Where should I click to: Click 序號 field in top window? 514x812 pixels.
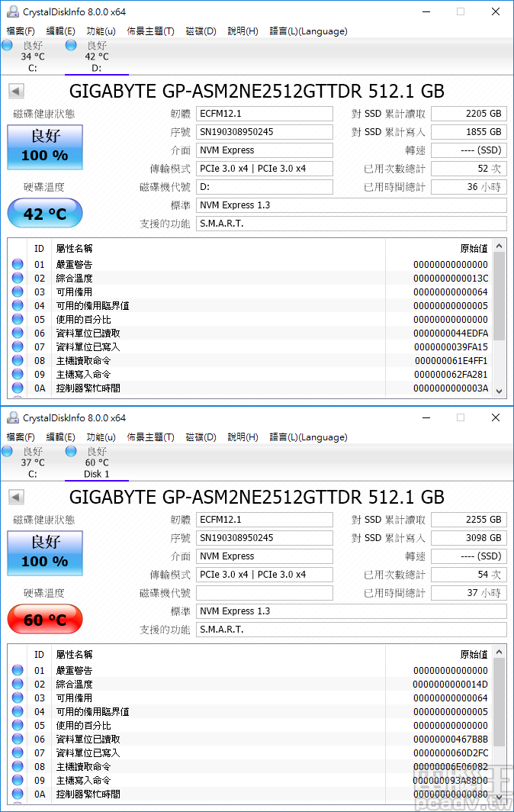click(x=264, y=131)
